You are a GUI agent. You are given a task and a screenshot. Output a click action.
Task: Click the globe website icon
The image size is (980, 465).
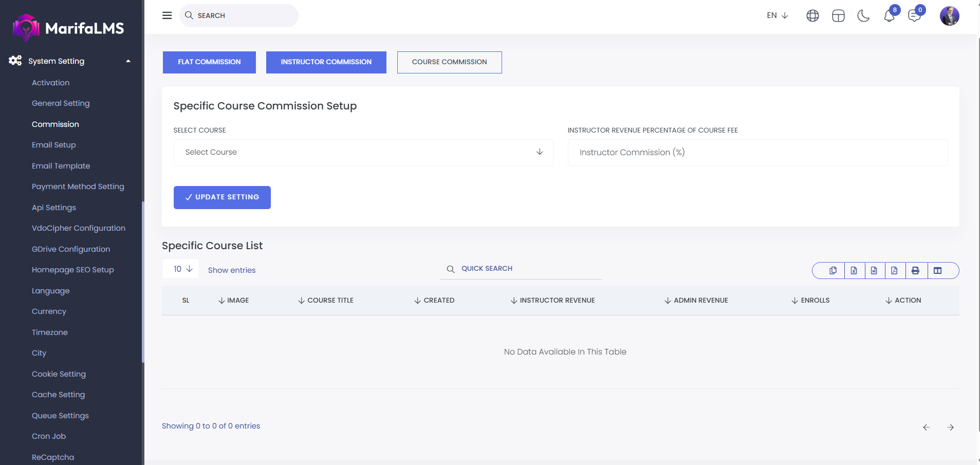click(812, 16)
